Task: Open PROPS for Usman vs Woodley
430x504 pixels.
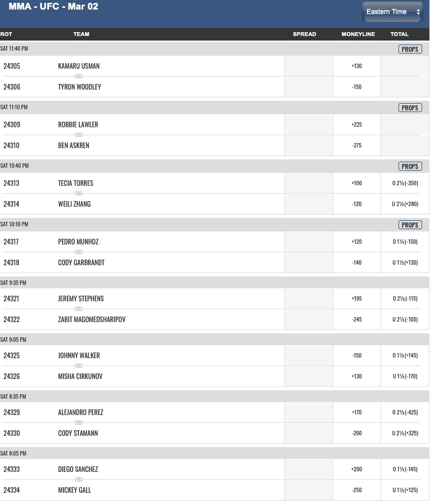Action: pos(410,49)
